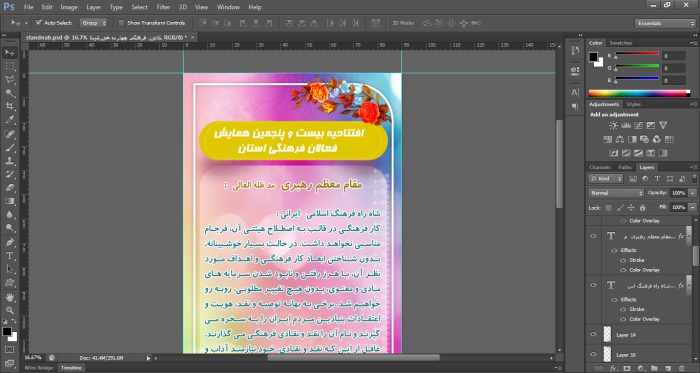Select the Layer 14 thumbnail
The height and width of the screenshot is (373, 700).
pos(607,334)
